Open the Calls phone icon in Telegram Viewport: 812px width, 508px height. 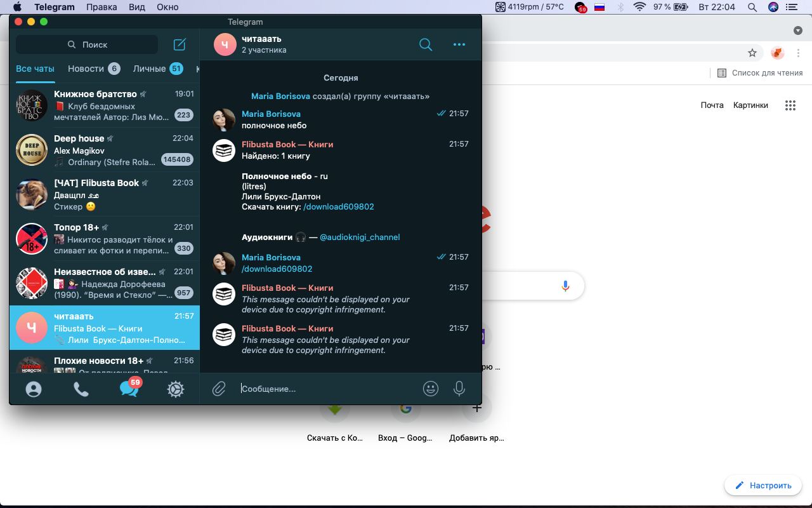pyautogui.click(x=81, y=389)
